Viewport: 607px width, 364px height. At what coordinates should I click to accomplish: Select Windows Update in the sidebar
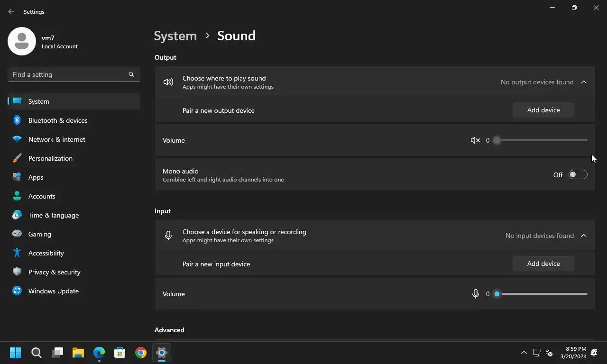pos(54,291)
